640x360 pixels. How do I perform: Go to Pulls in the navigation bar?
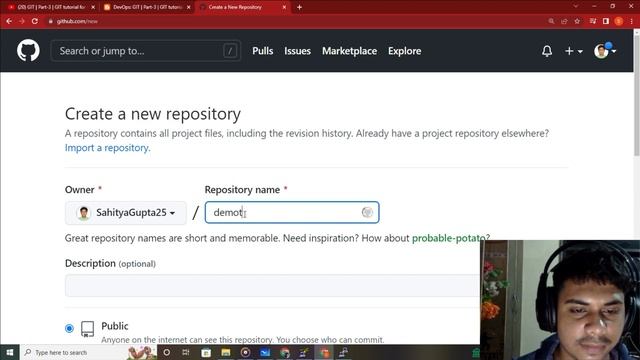point(262,51)
